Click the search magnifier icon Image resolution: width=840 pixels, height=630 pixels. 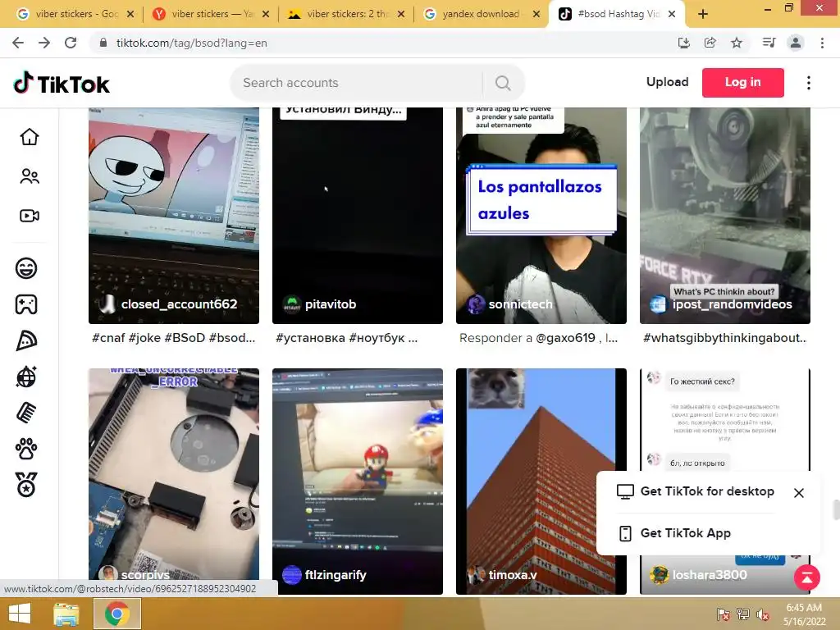(x=503, y=83)
